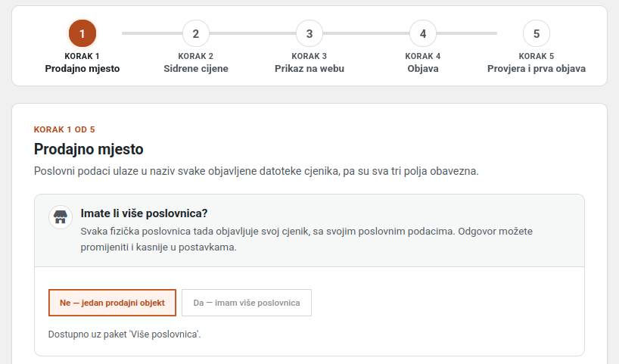Image resolution: width=619 pixels, height=364 pixels.
Task: Select step 4 circle
Action: tap(423, 33)
